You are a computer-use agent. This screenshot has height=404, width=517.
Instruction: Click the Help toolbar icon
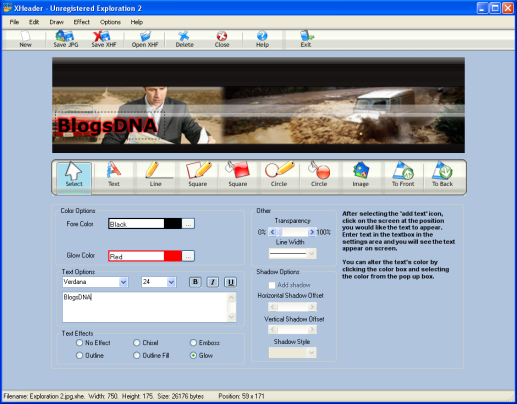[x=262, y=39]
